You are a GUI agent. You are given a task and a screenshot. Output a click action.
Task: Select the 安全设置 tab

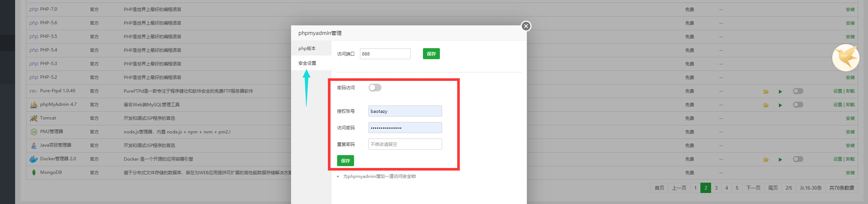click(x=311, y=63)
